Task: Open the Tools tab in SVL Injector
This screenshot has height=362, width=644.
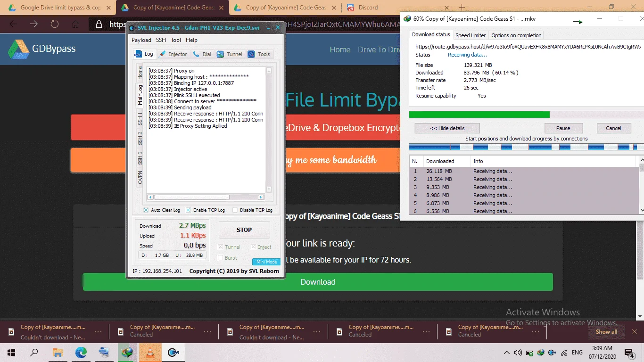Action: point(259,54)
